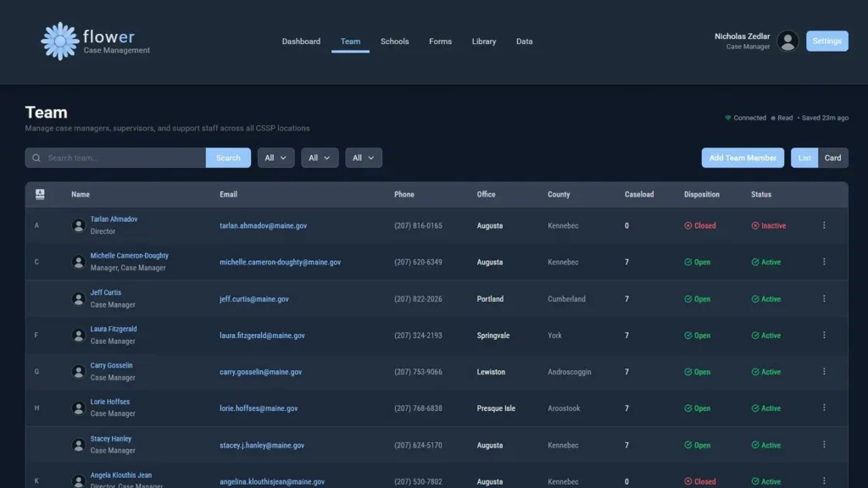Open Nicholas Zedlar's profile avatar
This screenshot has height=488, width=868.
(x=787, y=42)
